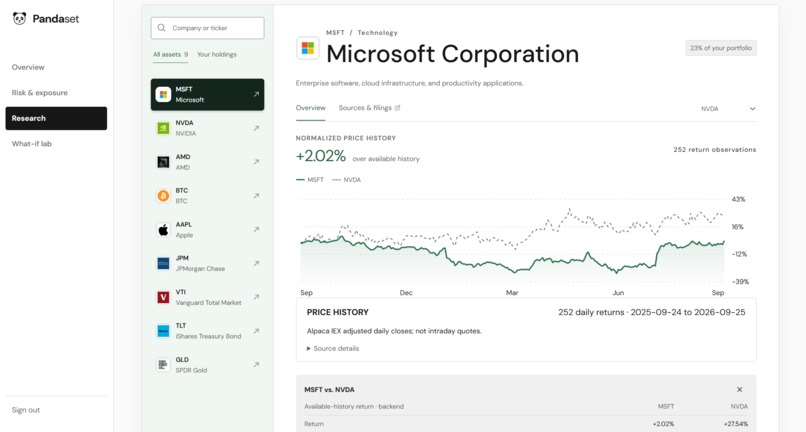Viewport: 806px width, 432px height.
Task: Click the iShares TLT logo icon
Action: [163, 331]
